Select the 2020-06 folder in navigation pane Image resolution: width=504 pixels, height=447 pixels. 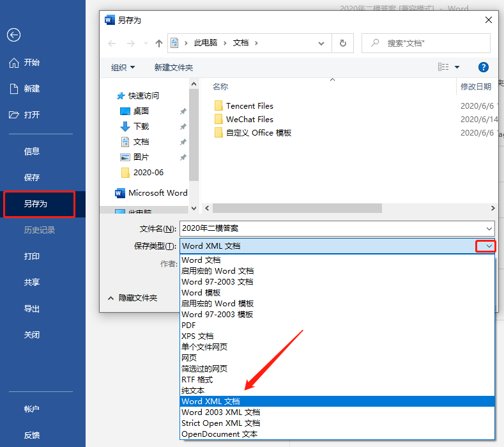(x=142, y=173)
